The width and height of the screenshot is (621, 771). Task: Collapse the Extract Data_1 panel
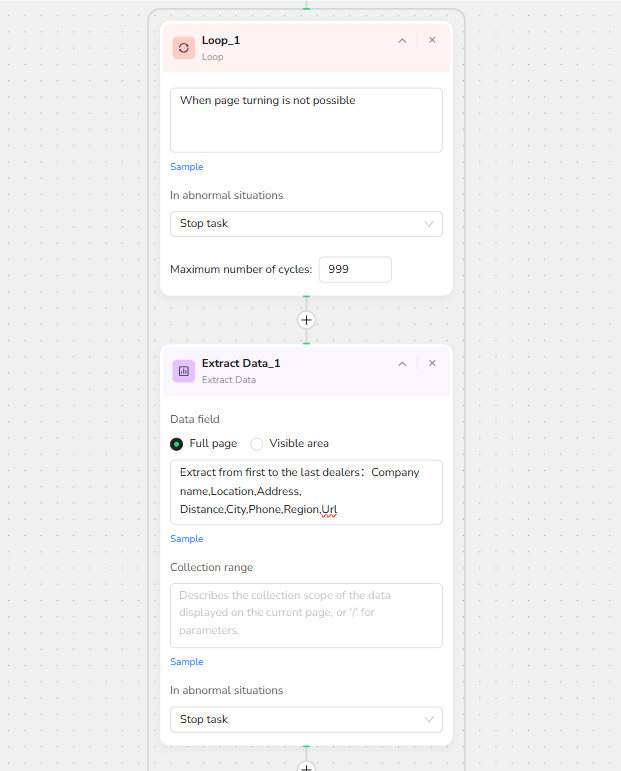402,363
